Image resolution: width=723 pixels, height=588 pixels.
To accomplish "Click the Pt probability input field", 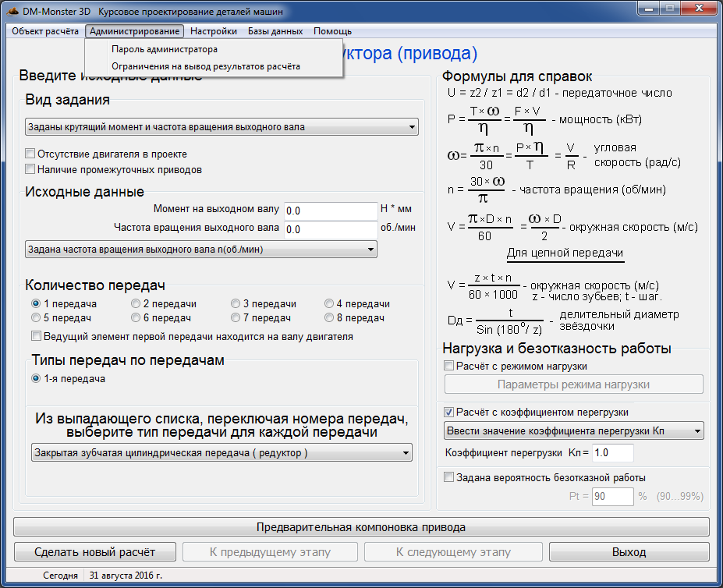I will [x=612, y=496].
